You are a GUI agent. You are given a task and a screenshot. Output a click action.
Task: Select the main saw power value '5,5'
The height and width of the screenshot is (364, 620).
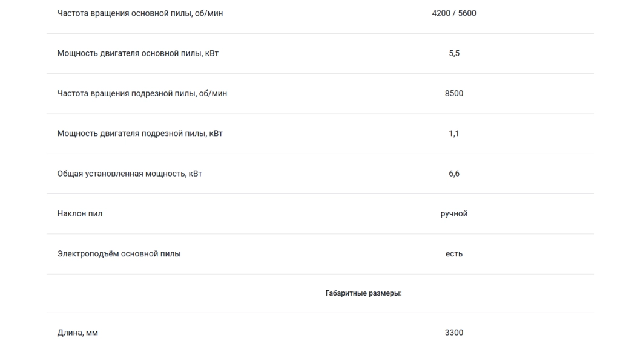tap(454, 53)
